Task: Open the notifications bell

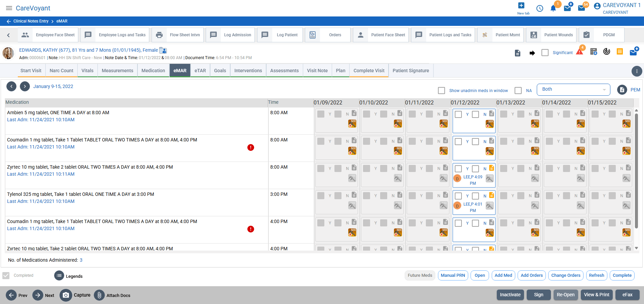Action: [553, 8]
